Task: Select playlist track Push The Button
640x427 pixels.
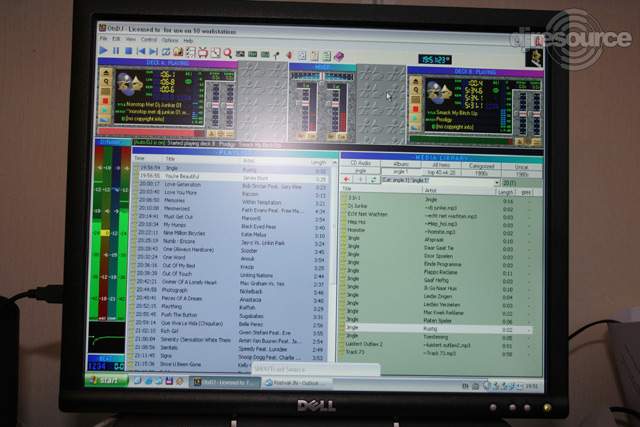Action: [229, 315]
